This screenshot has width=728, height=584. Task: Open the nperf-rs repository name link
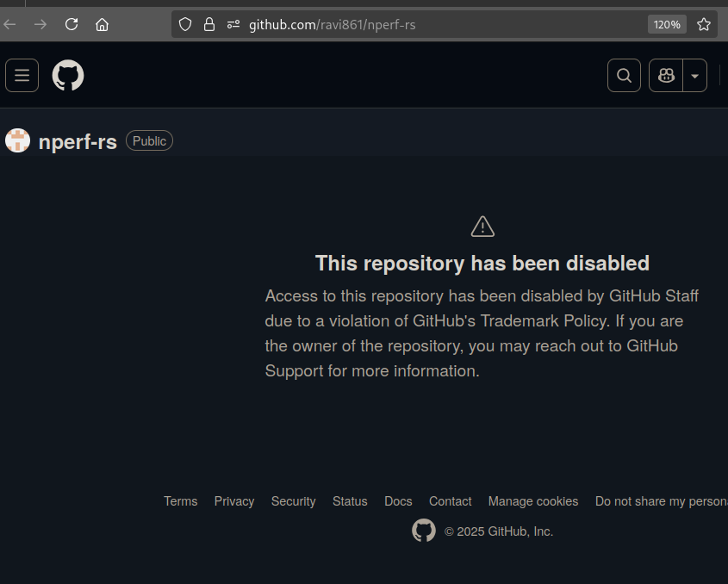pyautogui.click(x=78, y=142)
